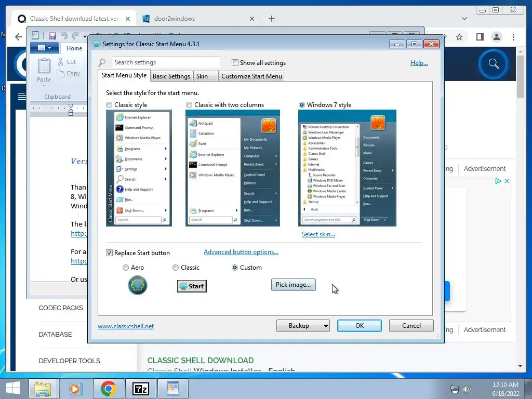The width and height of the screenshot is (532, 399).
Task: Open the DEVELOPER TOOLS category
Action: [x=69, y=361]
